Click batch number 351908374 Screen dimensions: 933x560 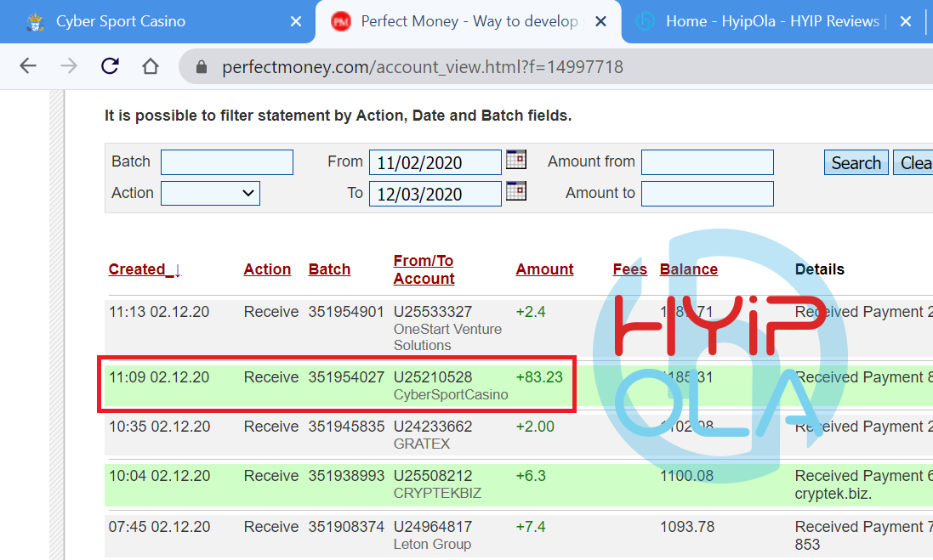click(x=345, y=527)
